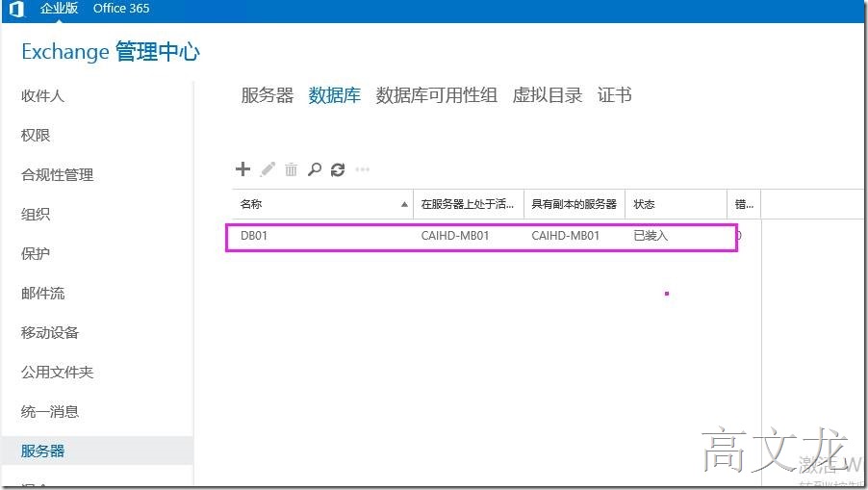Screen dimensions: 868x490
Task: Open 虚拟目录 tab
Action: 547,95
